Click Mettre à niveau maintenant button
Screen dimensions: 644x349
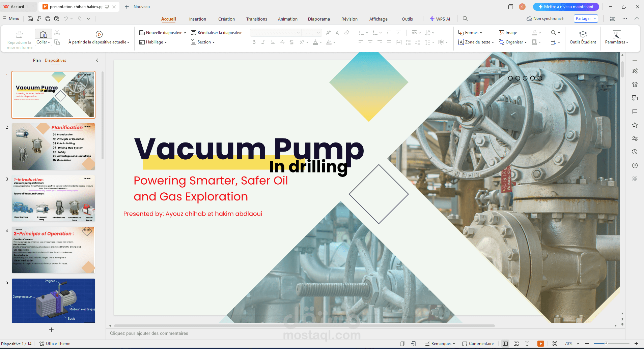click(x=566, y=7)
